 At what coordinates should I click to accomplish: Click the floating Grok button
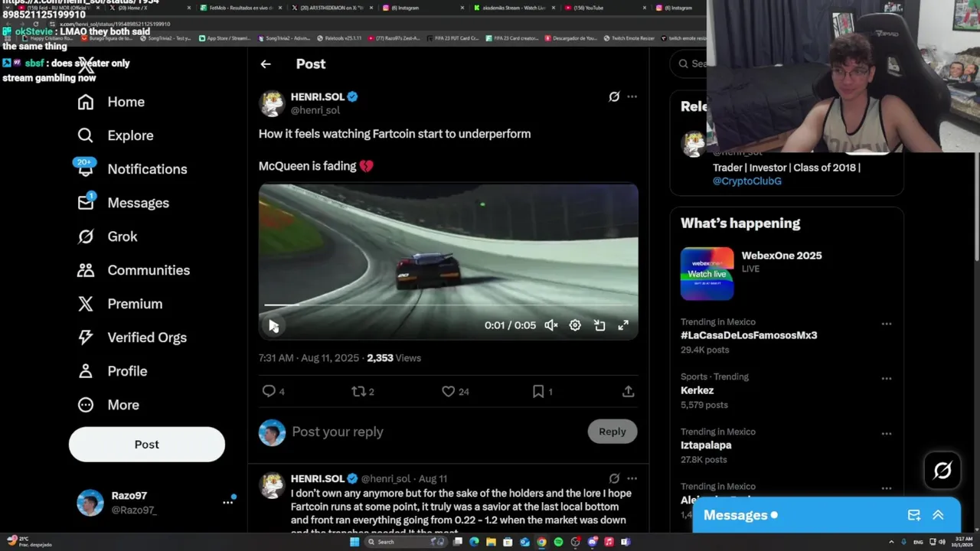pyautogui.click(x=942, y=470)
